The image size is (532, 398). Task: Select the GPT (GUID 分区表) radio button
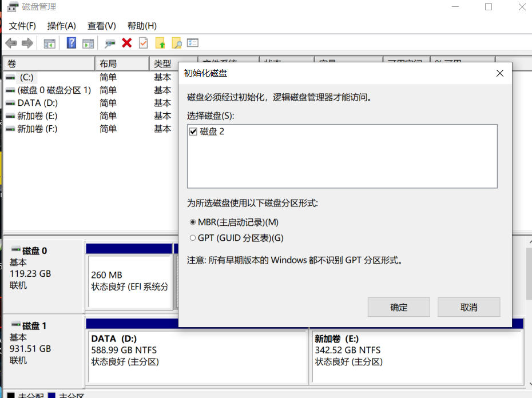coord(193,238)
